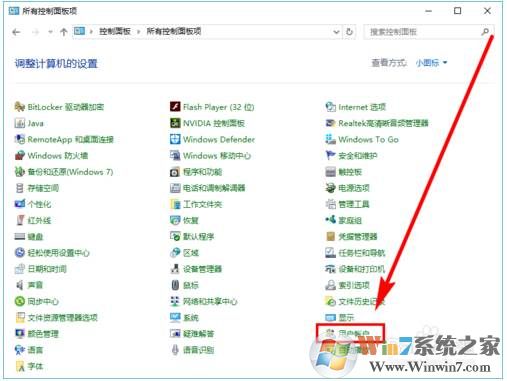507x381 pixels.
Task: Open 红外线 item
Action: pyautogui.click(x=33, y=220)
